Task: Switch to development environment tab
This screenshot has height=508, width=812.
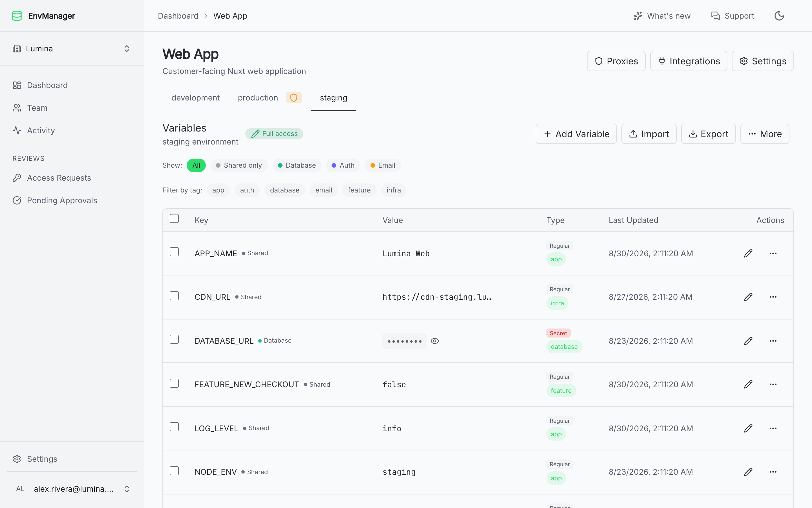Action: 196,98
